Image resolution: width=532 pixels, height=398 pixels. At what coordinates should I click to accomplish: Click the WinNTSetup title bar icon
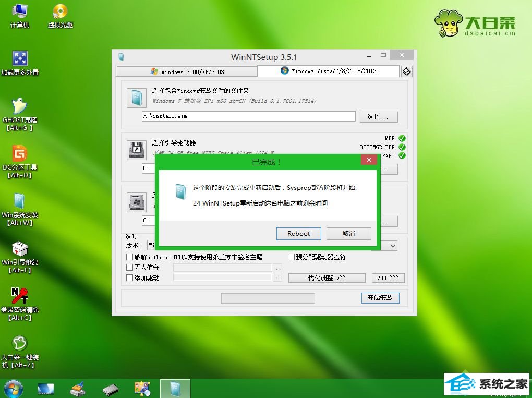tap(121, 57)
